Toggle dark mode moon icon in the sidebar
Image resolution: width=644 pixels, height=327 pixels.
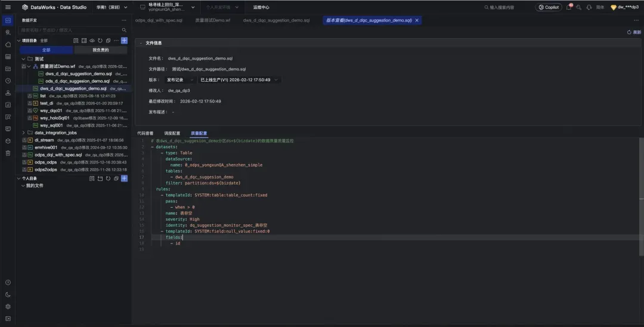[8, 294]
